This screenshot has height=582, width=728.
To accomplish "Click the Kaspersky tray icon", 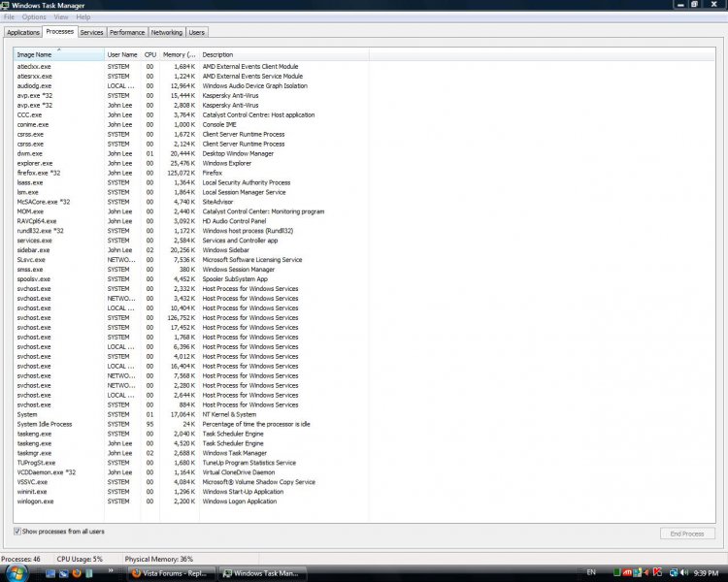I will pyautogui.click(x=657, y=572).
